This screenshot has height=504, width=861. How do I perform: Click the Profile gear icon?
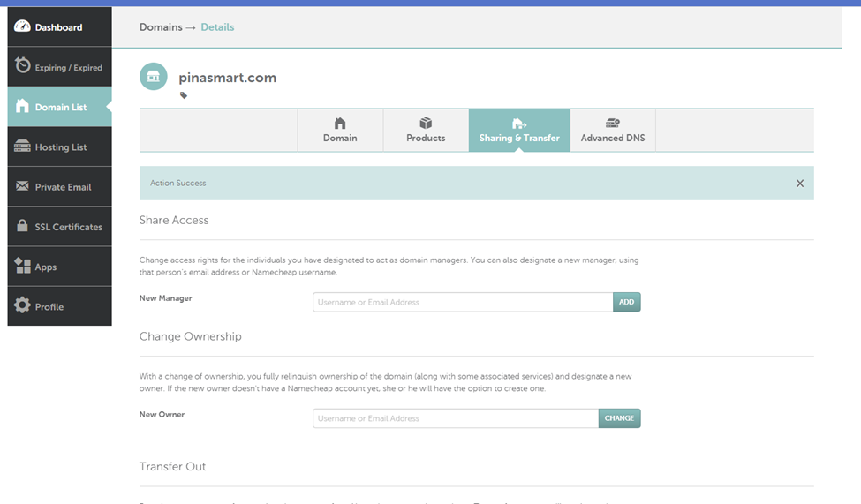coord(22,305)
